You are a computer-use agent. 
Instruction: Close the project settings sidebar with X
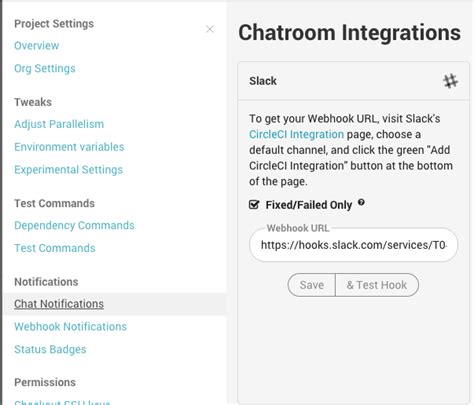point(210,29)
